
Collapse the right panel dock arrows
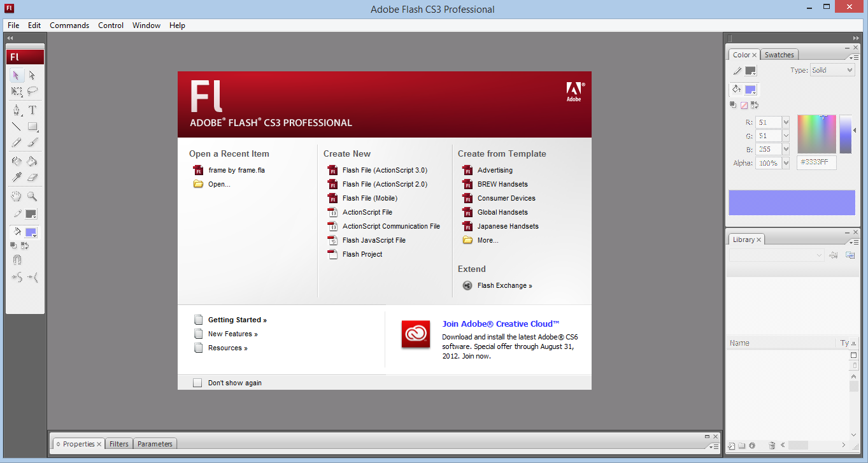pyautogui.click(x=857, y=38)
